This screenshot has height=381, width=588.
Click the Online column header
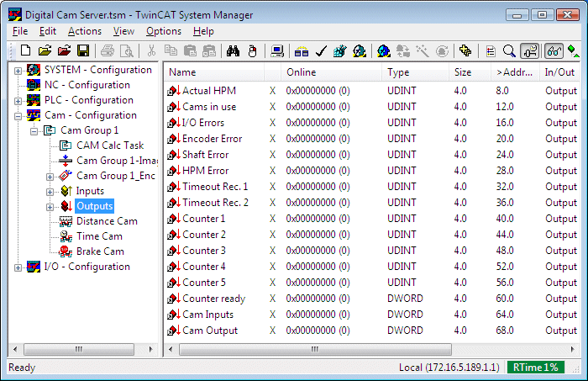(x=332, y=72)
